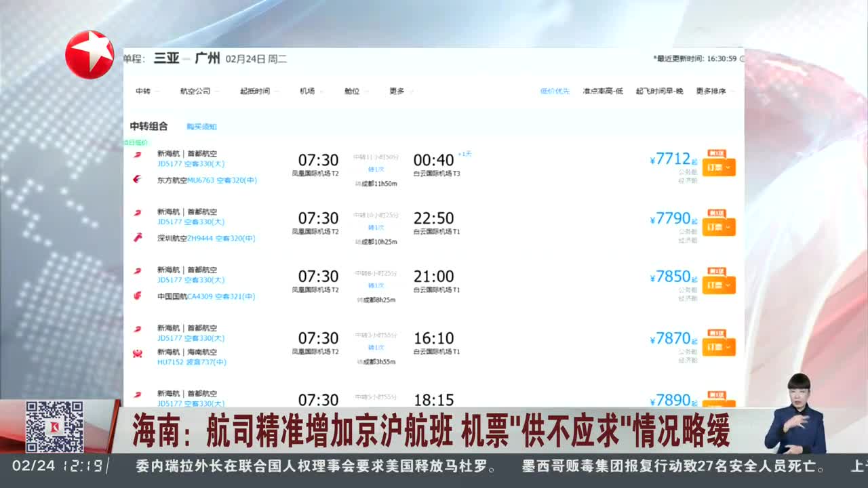Image resolution: width=868 pixels, height=488 pixels.
Task: Click the Hainan Airlines logo beside HU7152
Action: [138, 353]
